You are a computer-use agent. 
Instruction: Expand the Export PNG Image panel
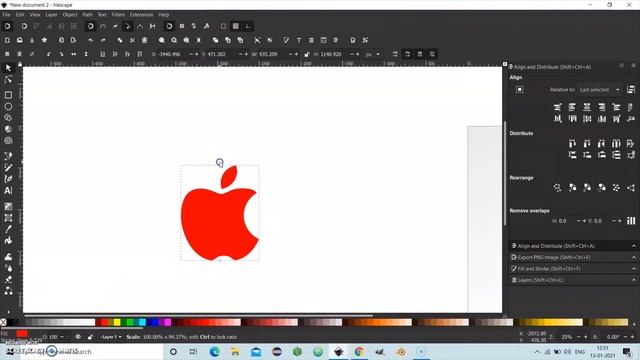(x=573, y=258)
